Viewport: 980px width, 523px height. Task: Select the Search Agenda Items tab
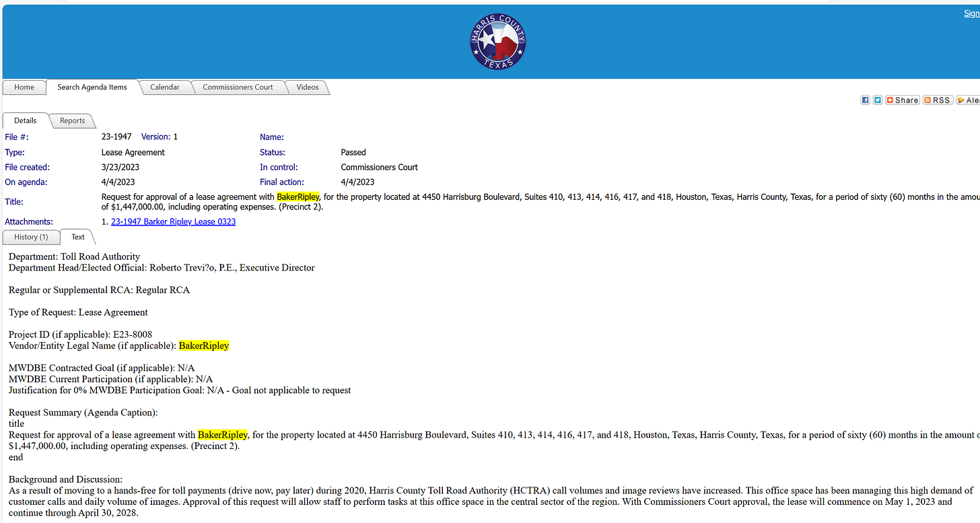(x=92, y=87)
